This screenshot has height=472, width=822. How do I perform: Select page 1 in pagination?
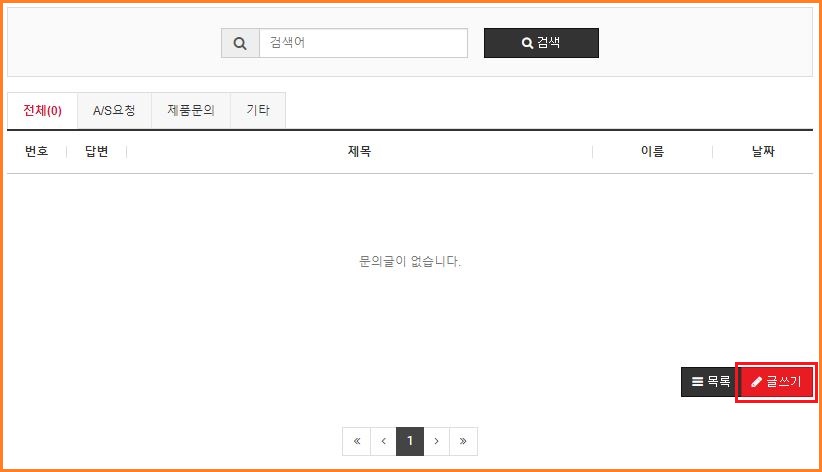pos(410,441)
